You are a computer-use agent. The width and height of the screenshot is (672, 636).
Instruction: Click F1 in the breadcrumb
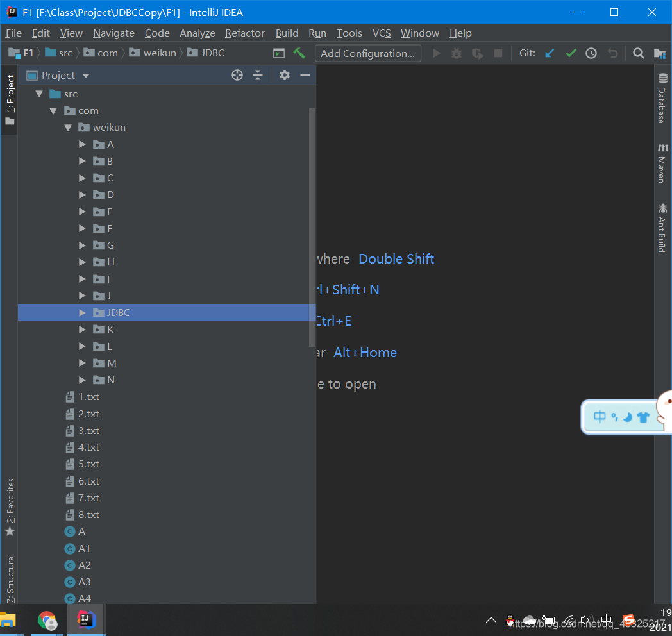(21, 53)
